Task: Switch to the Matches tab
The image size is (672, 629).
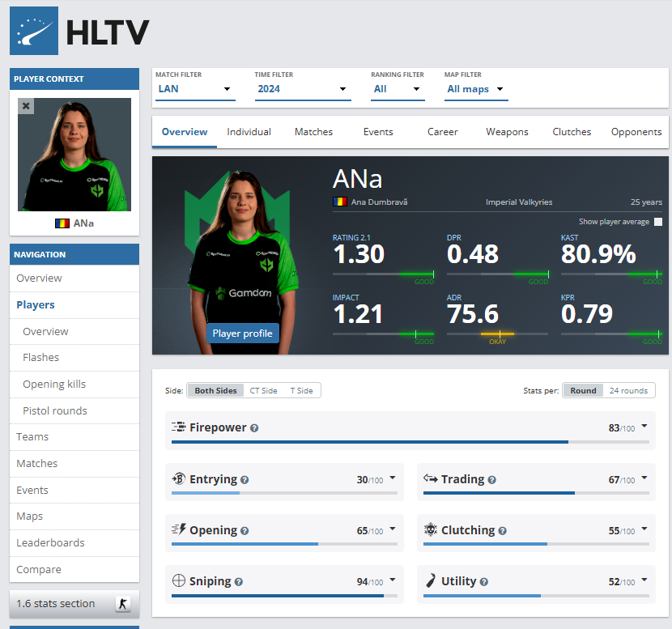Action: (x=313, y=131)
